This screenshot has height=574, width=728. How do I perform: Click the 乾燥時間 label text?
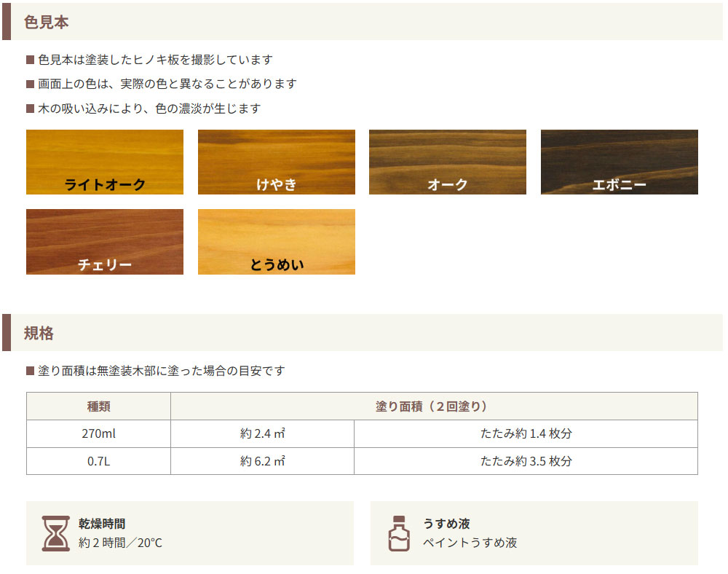coord(102,523)
